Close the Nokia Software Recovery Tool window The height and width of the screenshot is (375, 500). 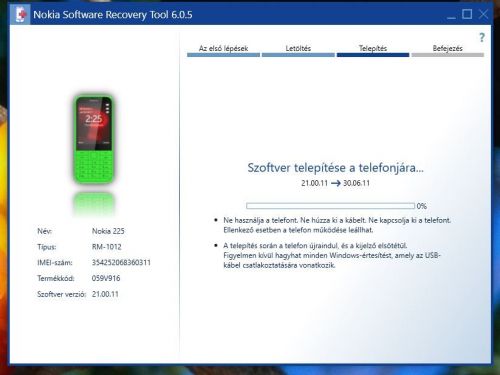(x=483, y=14)
